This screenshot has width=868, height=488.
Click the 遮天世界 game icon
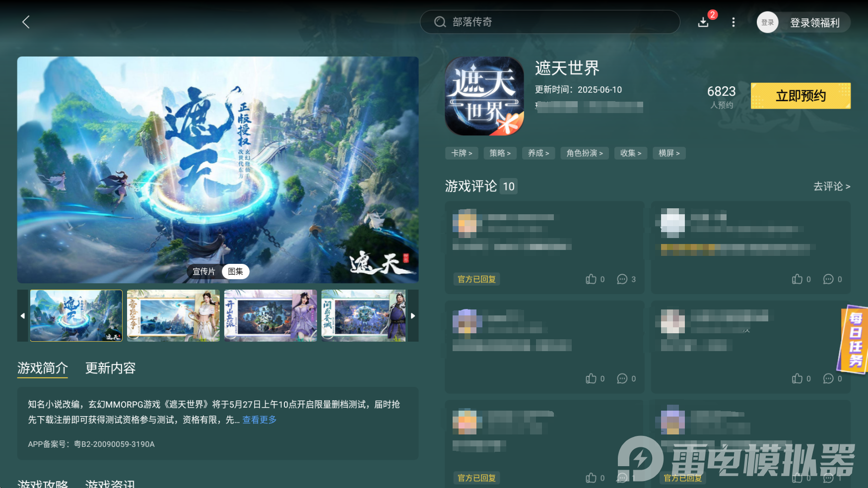(484, 96)
